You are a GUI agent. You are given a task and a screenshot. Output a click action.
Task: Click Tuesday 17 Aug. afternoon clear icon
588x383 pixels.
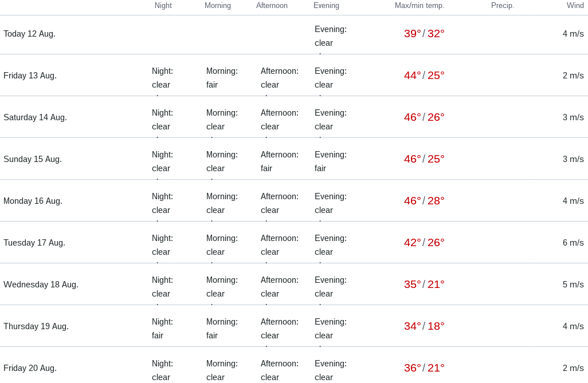tap(280, 245)
